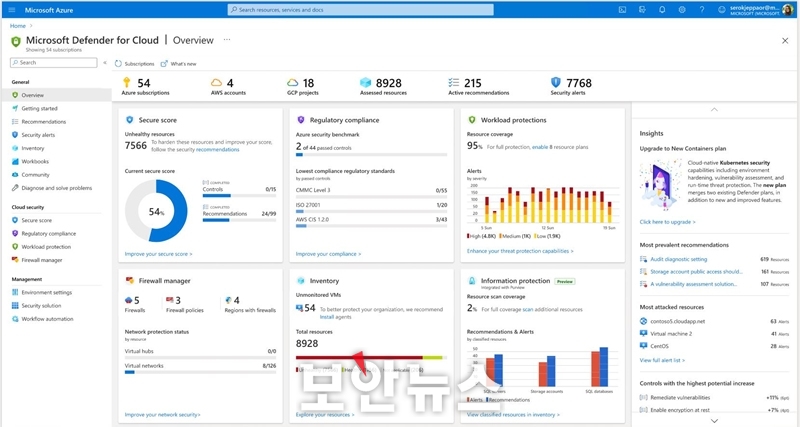Click the Home breadcrumb link
The width and height of the screenshot is (800, 427).
pyautogui.click(x=18, y=26)
